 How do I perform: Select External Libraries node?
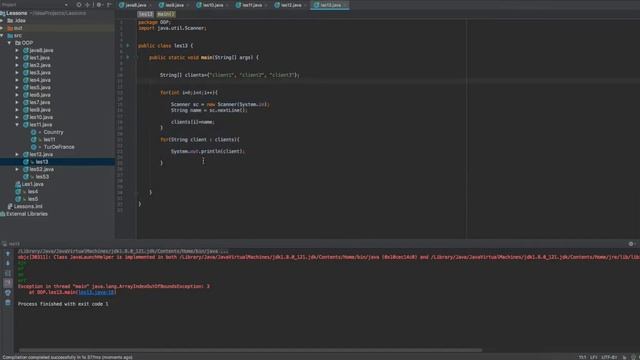(x=27, y=213)
